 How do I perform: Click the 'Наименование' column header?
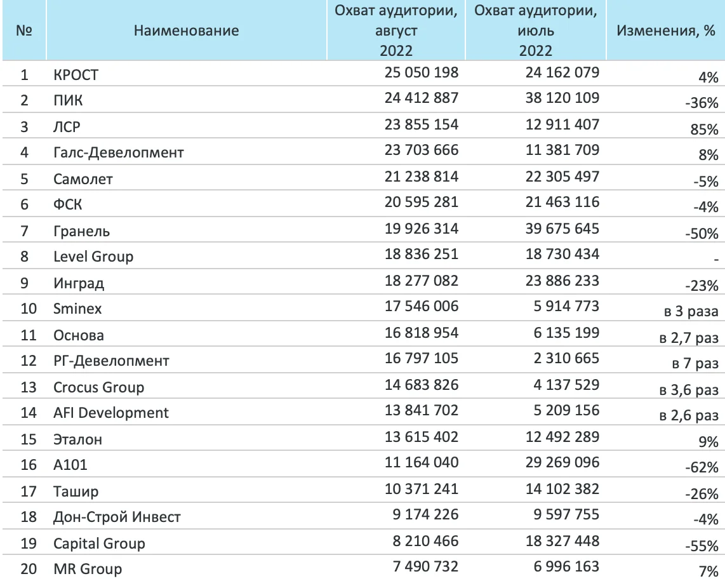tap(186, 30)
